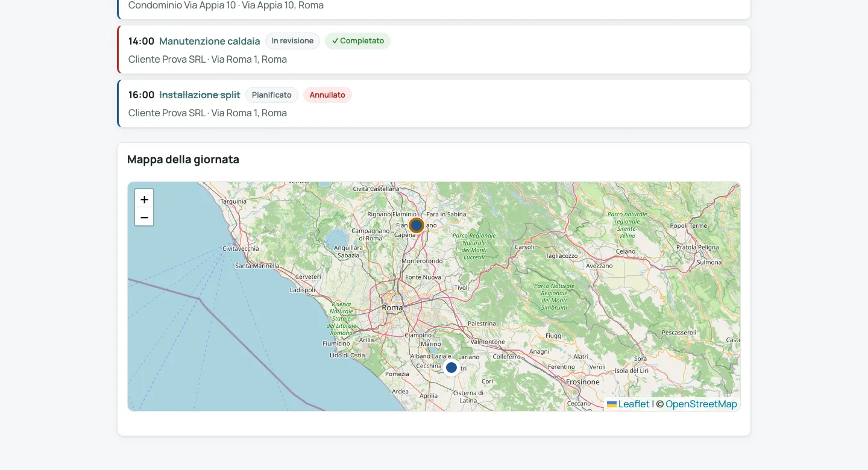
Task: Click the address line under Installazione split
Action: click(207, 113)
